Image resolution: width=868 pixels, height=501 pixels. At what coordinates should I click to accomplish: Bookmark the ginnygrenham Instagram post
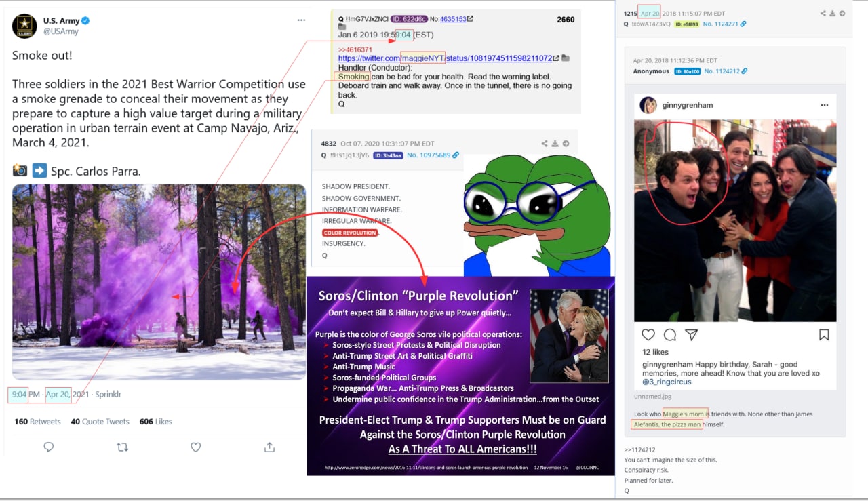pos(824,335)
